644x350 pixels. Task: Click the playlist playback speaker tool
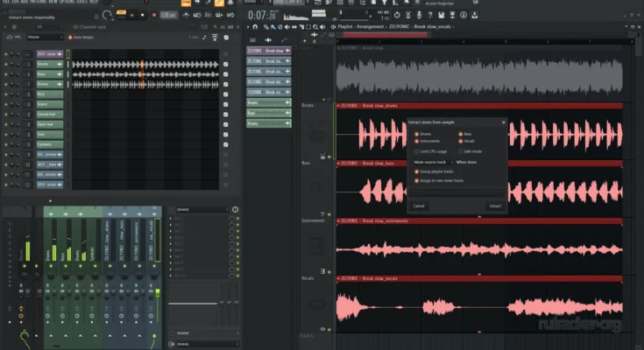[x=322, y=26]
